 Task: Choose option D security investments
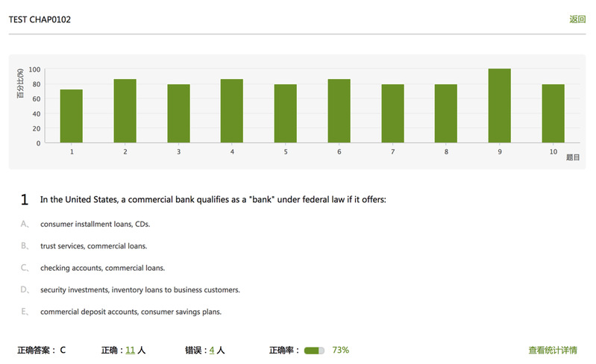click(140, 289)
